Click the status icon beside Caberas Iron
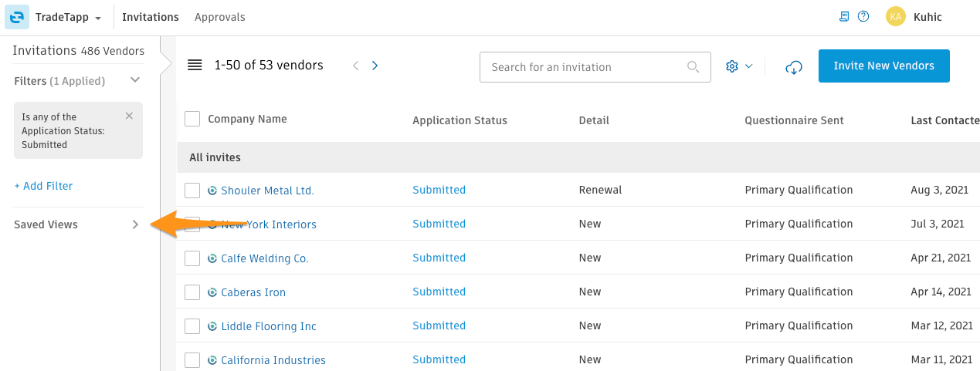Viewport: 980px width, 371px height. (x=212, y=292)
